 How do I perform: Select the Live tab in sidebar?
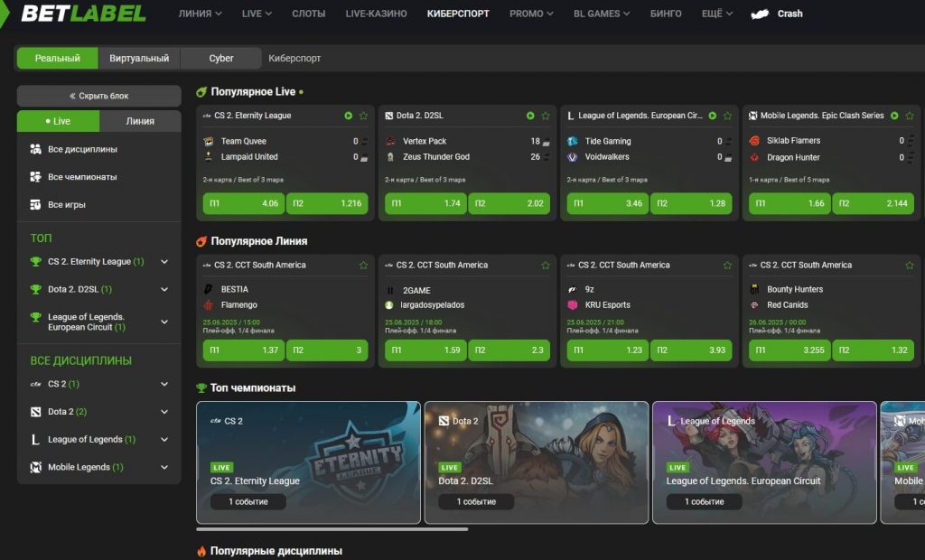pos(58,121)
